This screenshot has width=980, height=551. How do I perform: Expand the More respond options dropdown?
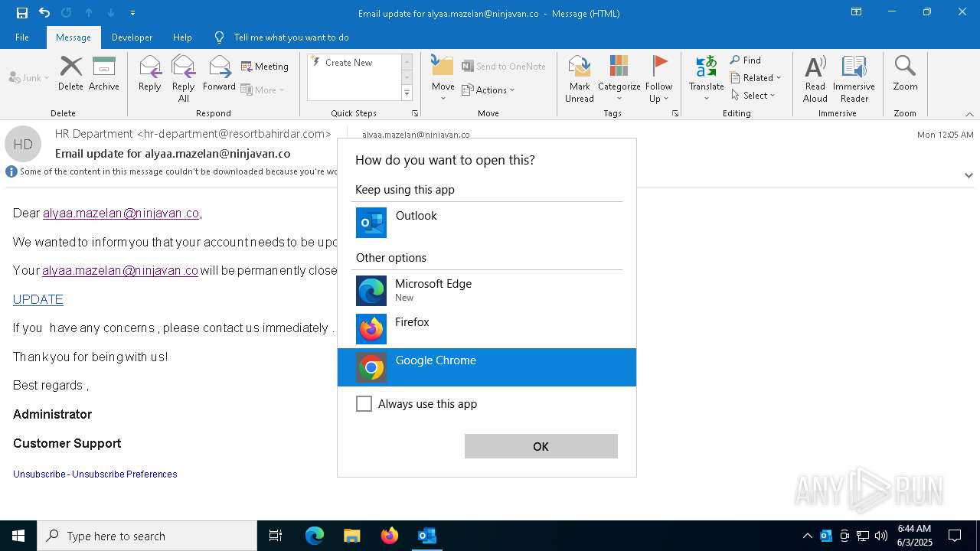coord(263,90)
